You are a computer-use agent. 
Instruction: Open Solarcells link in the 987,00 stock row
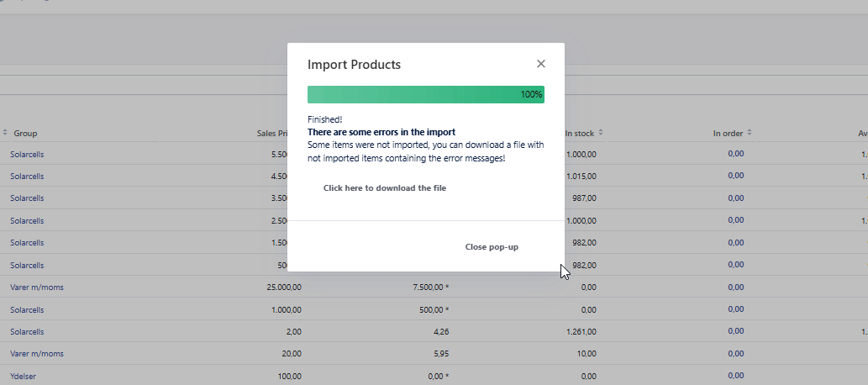coord(27,198)
